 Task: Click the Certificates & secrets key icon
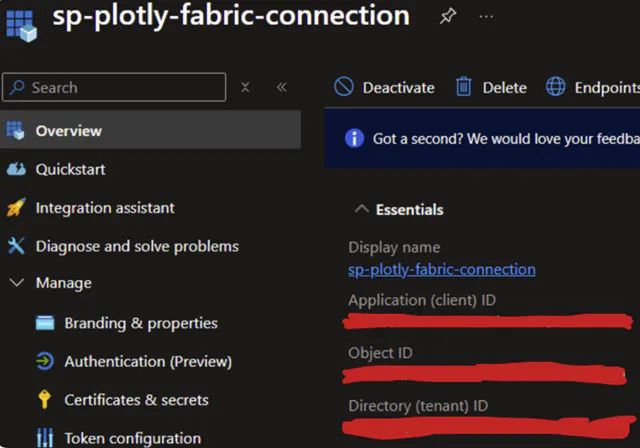pyautogui.click(x=44, y=400)
